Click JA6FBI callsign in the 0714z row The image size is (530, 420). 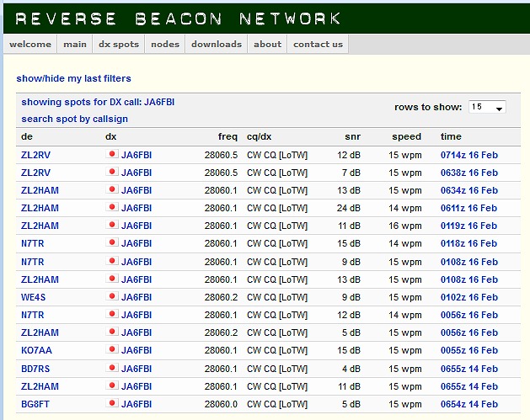[x=137, y=155]
